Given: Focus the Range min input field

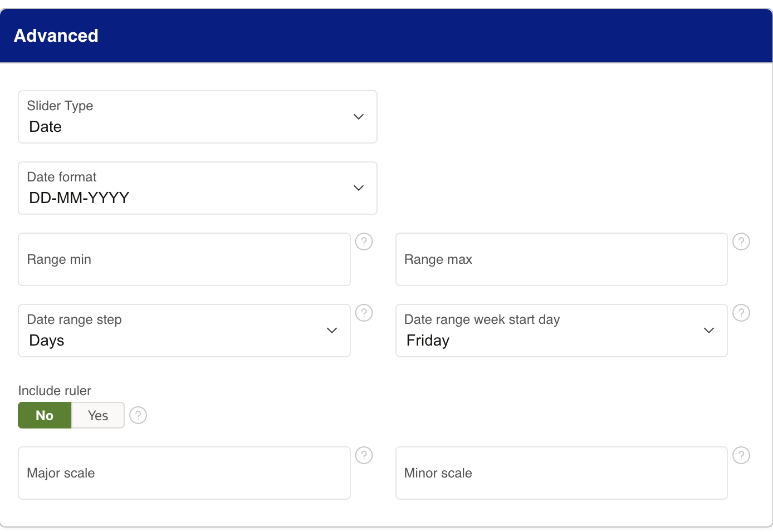Looking at the screenshot, I should [x=184, y=259].
